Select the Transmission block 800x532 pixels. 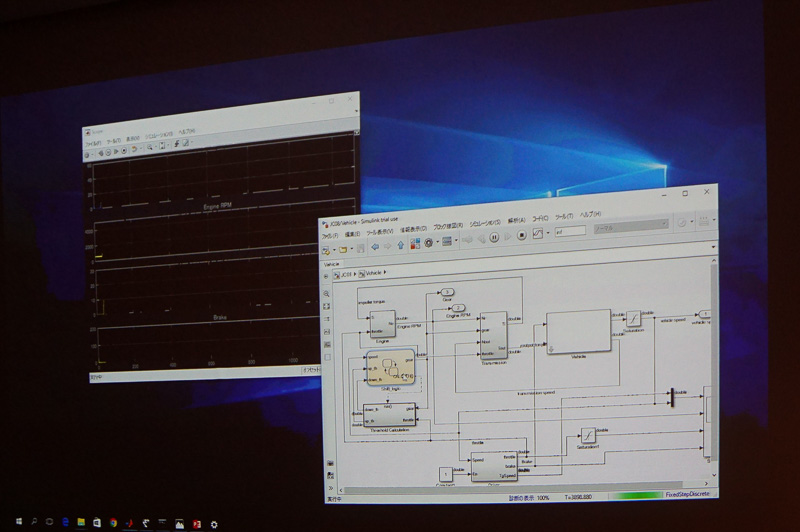pos(494,336)
